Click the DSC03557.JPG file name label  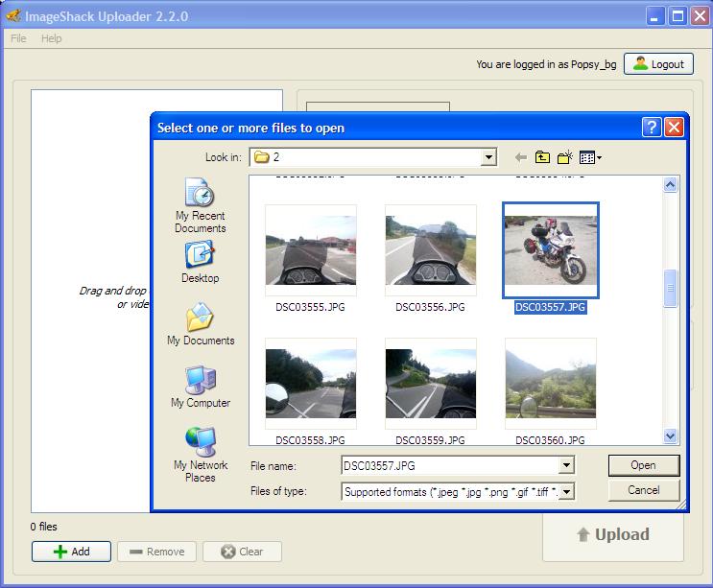coord(550,307)
